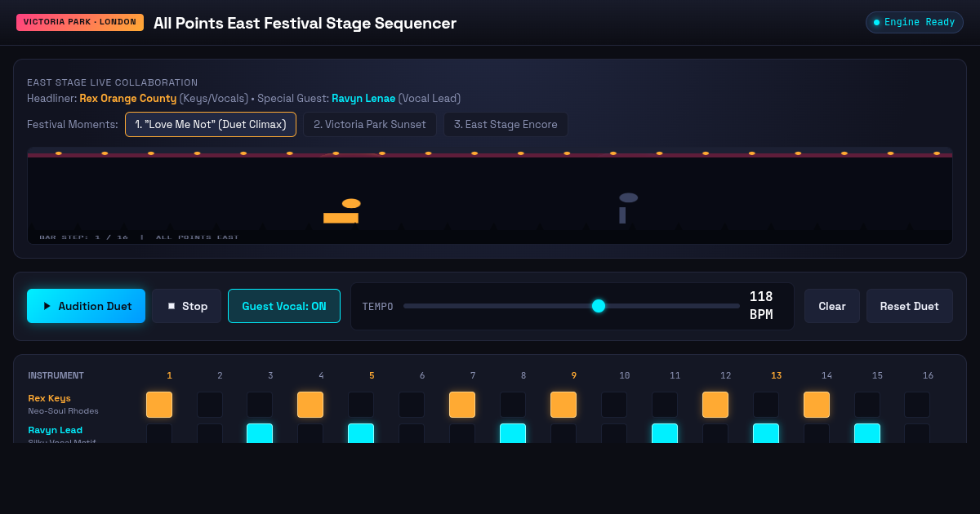Click the "Neo-Soul Rhodes" subtitle

pos(63,411)
